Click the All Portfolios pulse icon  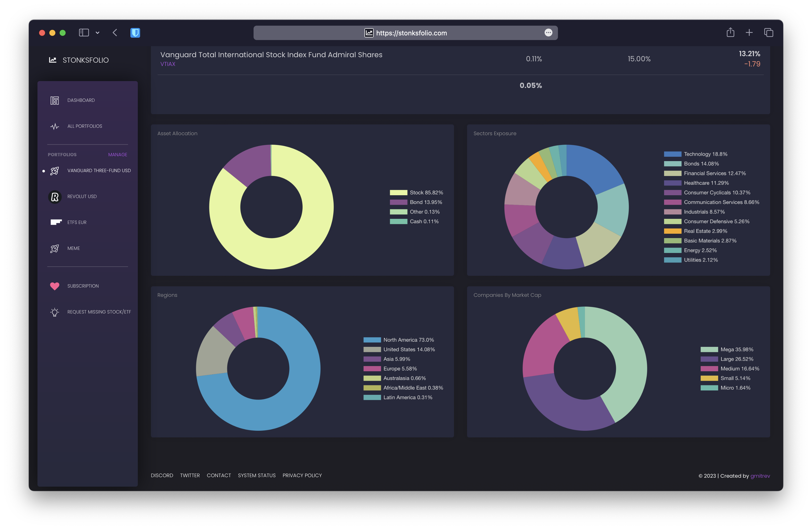(55, 126)
